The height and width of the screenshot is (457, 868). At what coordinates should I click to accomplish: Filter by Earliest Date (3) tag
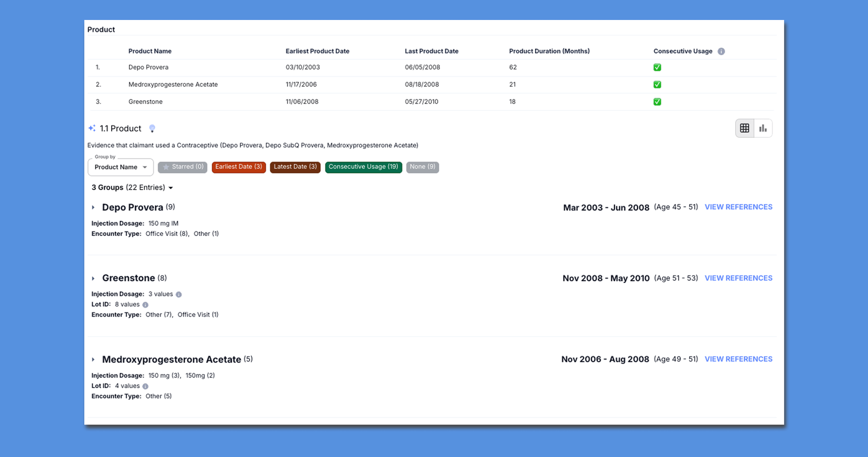click(239, 167)
